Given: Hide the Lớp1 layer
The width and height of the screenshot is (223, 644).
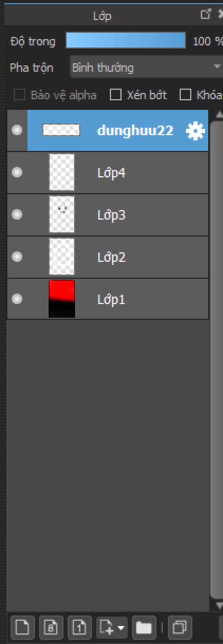Looking at the screenshot, I should pos(17,299).
